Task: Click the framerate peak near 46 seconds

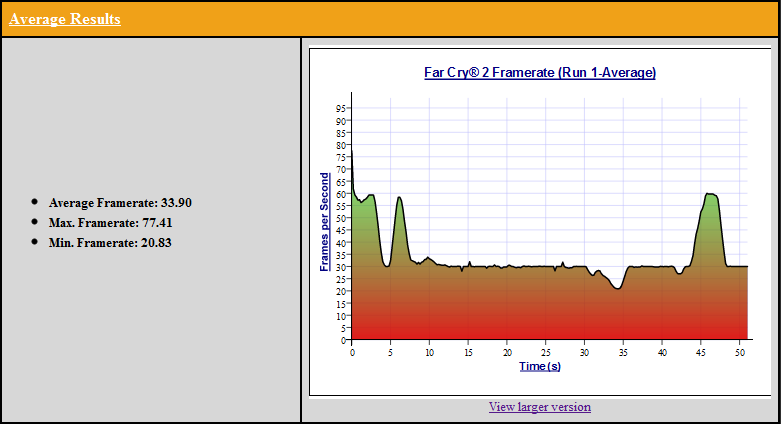Action: coord(710,195)
